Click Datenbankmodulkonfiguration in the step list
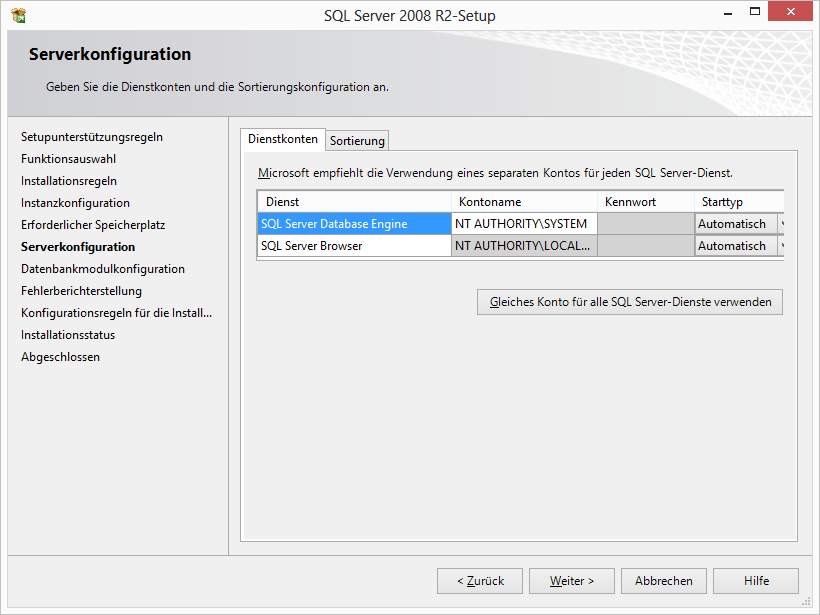This screenshot has width=820, height=615. [x=103, y=269]
